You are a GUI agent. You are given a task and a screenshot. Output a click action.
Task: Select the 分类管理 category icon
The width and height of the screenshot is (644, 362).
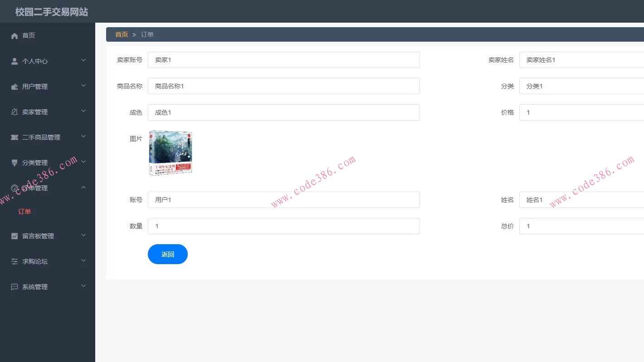pos(14,162)
